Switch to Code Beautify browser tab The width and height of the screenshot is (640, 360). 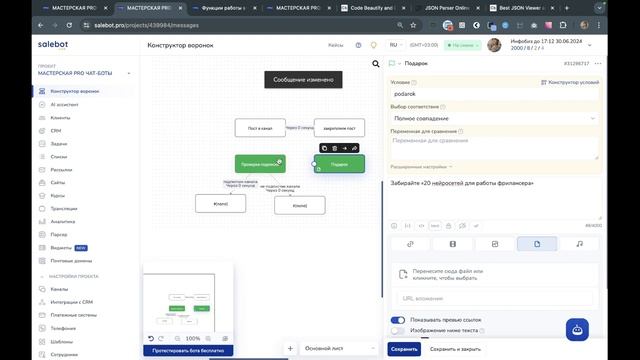click(372, 8)
